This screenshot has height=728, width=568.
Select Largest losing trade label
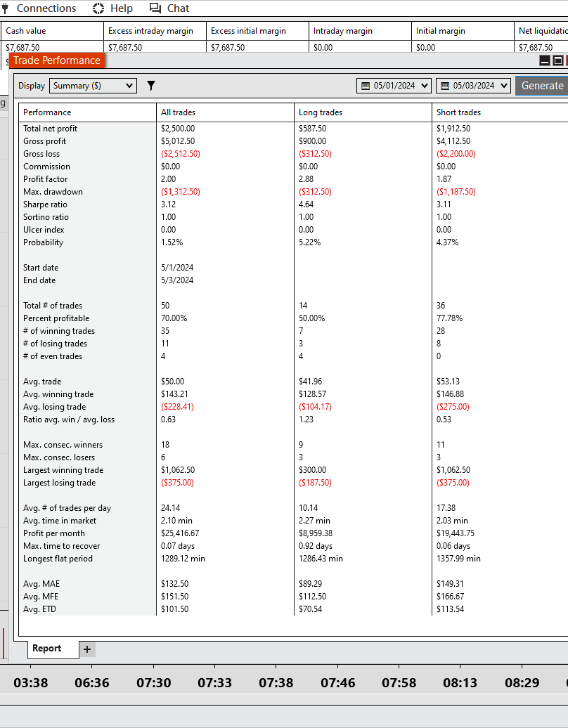[x=60, y=483]
